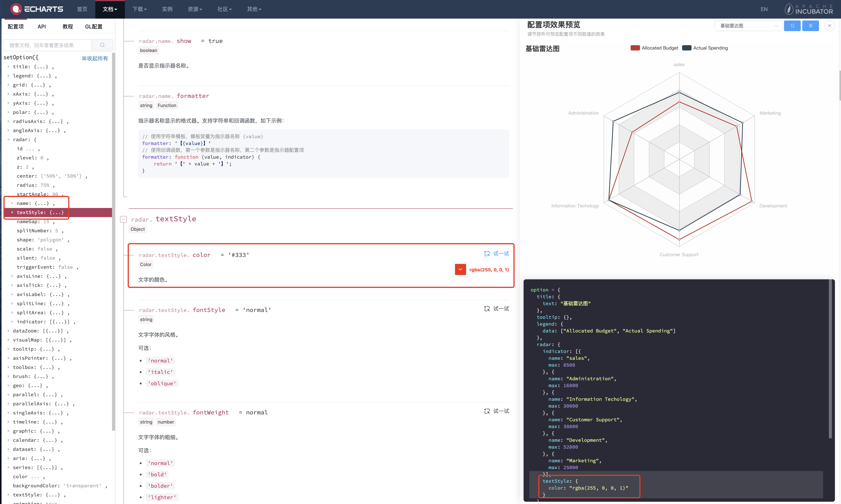Viewport: 841px width, 504px height.
Task: Switch language via EN link
Action: (764, 9)
